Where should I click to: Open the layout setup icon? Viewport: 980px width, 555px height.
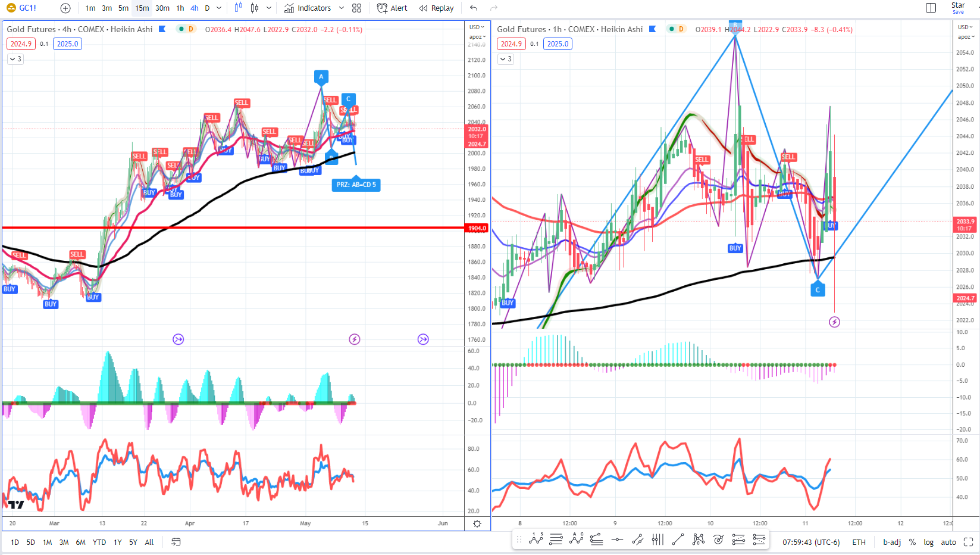click(x=931, y=8)
